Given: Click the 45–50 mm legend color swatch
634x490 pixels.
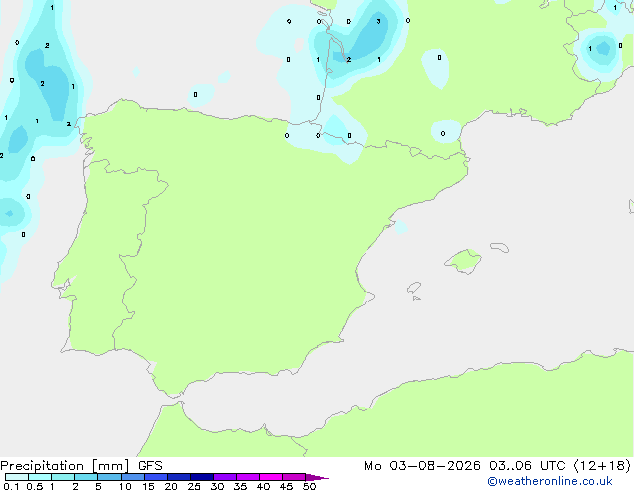Looking at the screenshot, I should tap(294, 477).
